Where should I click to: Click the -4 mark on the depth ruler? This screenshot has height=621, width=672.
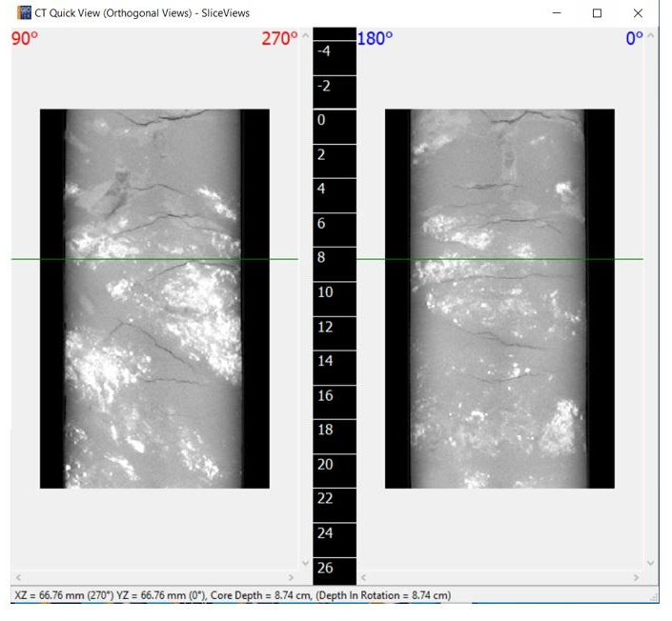pos(324,51)
